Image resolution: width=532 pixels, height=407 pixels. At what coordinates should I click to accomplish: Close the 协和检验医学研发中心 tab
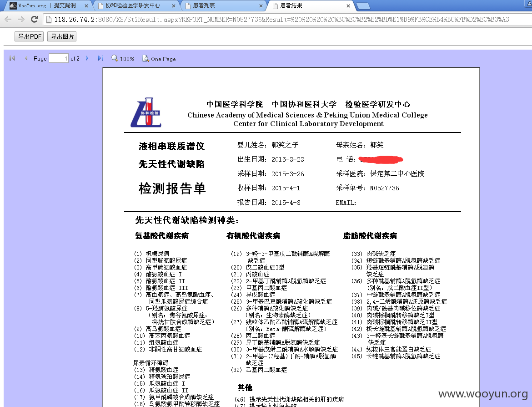(174, 6)
